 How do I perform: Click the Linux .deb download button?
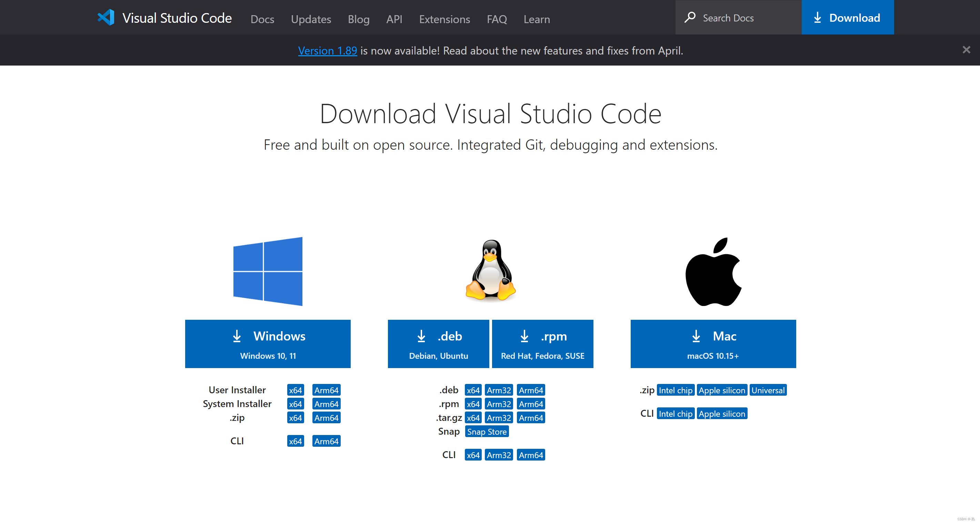click(438, 344)
